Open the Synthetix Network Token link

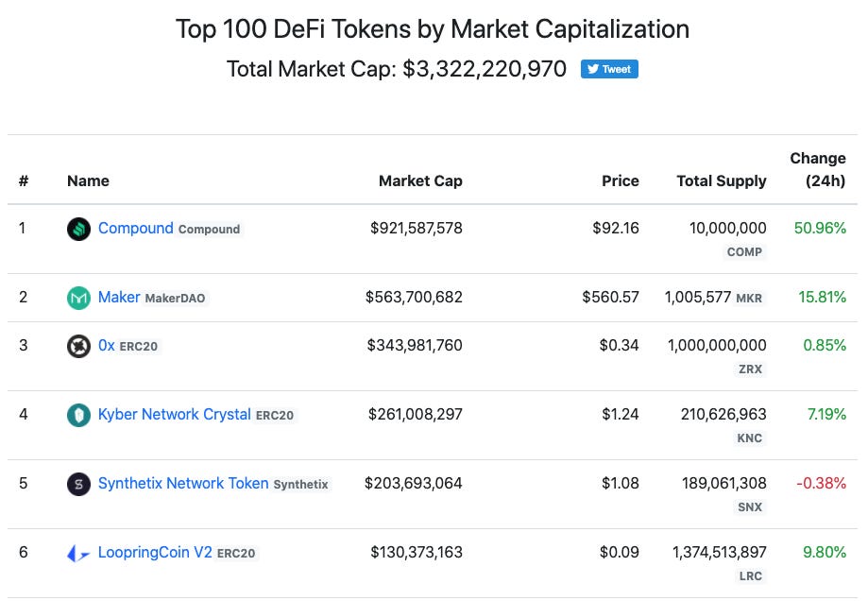coord(183,483)
